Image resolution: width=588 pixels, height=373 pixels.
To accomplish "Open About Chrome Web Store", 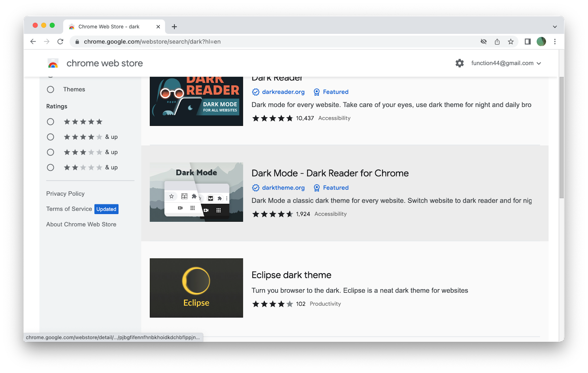I will 81,224.
